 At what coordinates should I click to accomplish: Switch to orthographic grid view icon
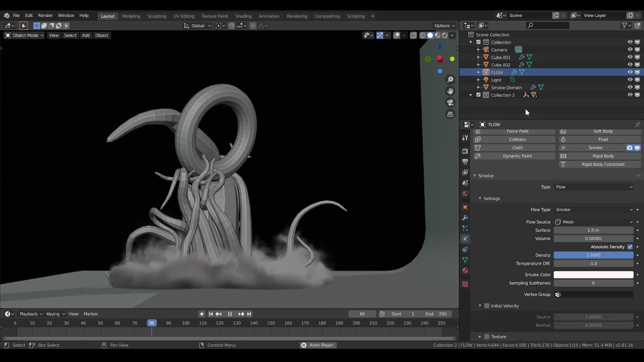click(450, 114)
